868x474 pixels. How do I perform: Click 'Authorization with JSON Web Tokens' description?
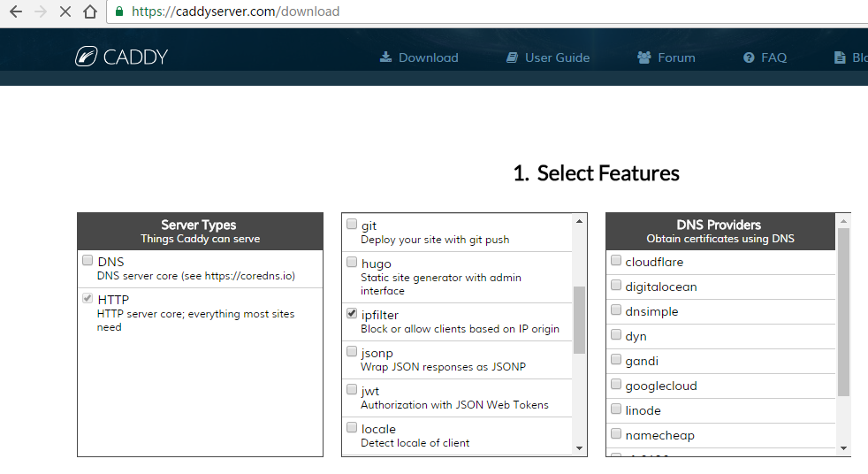454,405
